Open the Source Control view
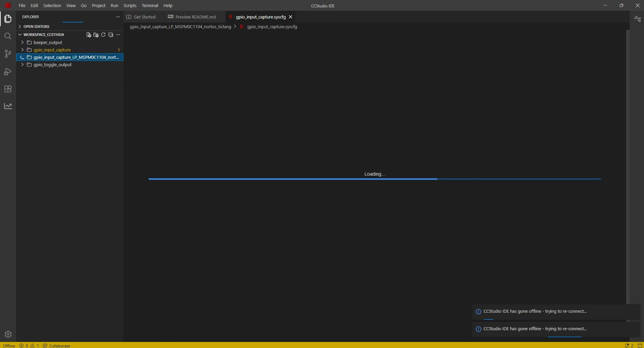Viewport: 644px width, 348px height. (8, 54)
